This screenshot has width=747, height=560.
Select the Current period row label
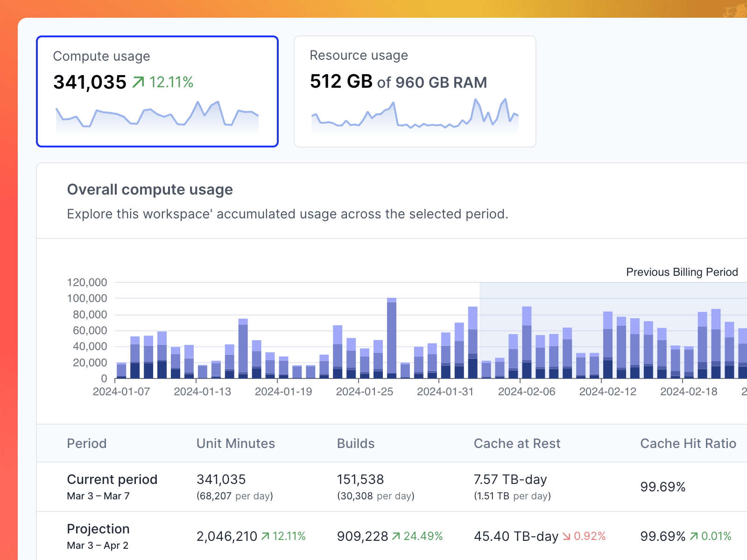click(x=112, y=479)
